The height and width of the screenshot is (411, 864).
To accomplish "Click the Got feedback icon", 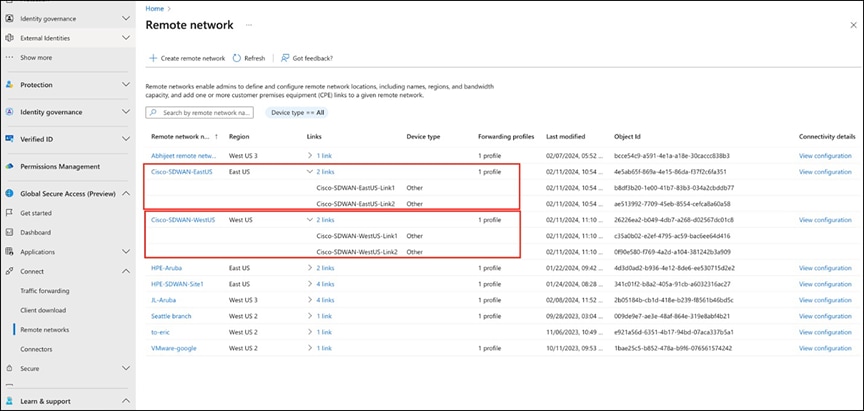I will pyautogui.click(x=284, y=58).
